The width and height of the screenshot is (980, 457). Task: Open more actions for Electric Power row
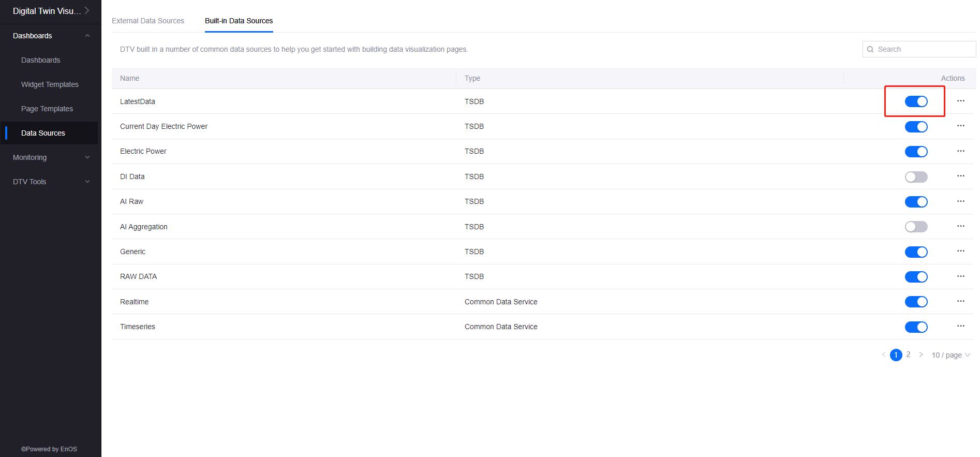[960, 151]
